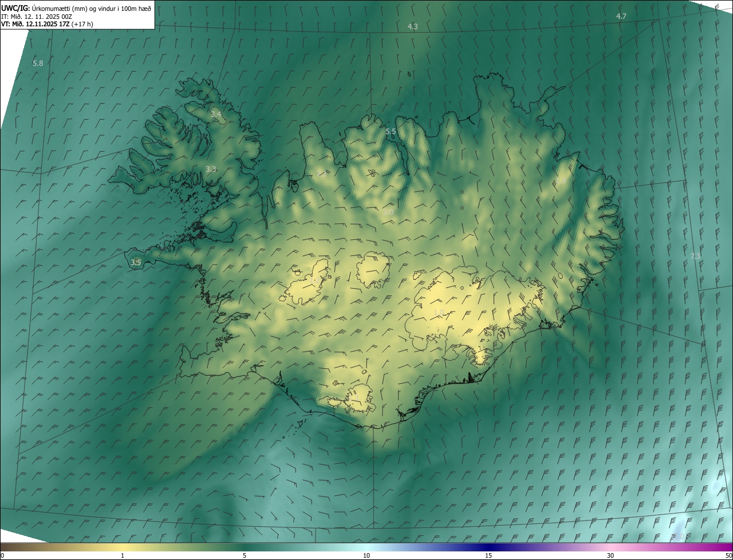Click the '1.0' value on the large glacier
733x560 pixels.
pos(439,312)
